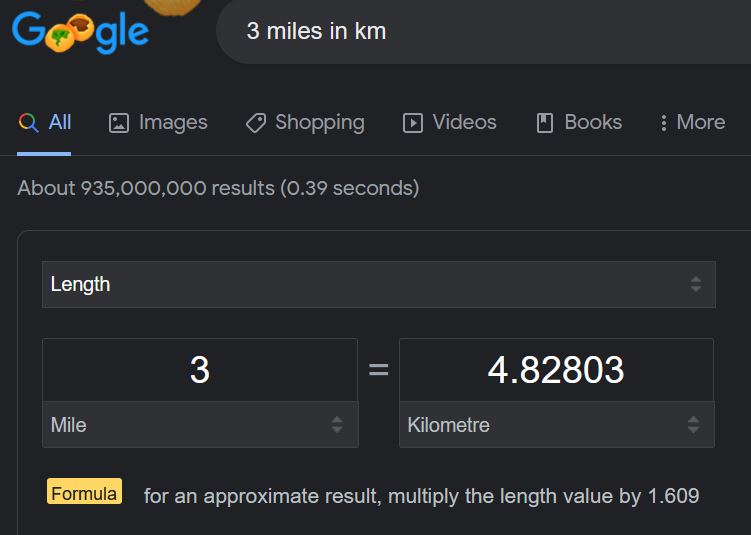Screen dimensions: 751x535
Task: Open the Mile unit dropdown
Action: pos(199,425)
